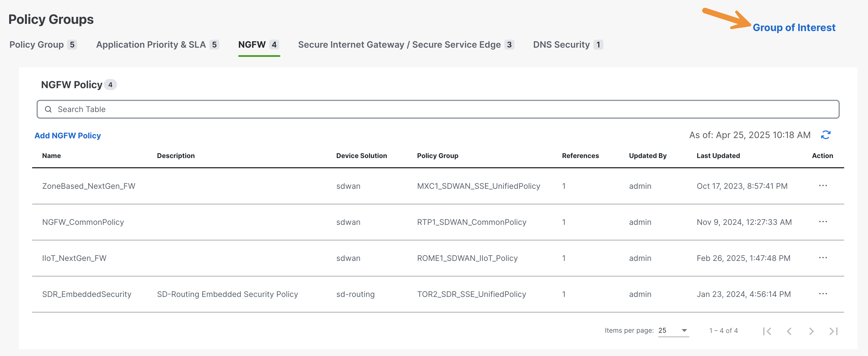This screenshot has height=356, width=868.
Task: Sort by Device Solution column header
Action: coord(362,156)
